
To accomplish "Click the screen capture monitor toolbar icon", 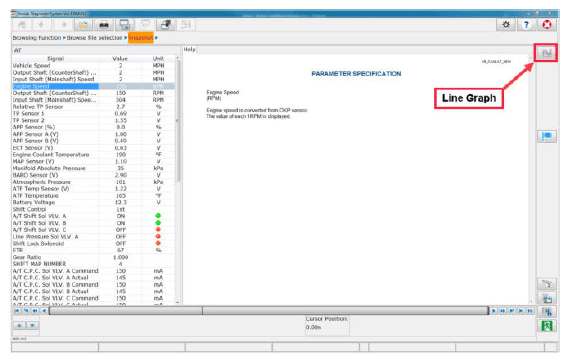I will (124, 25).
